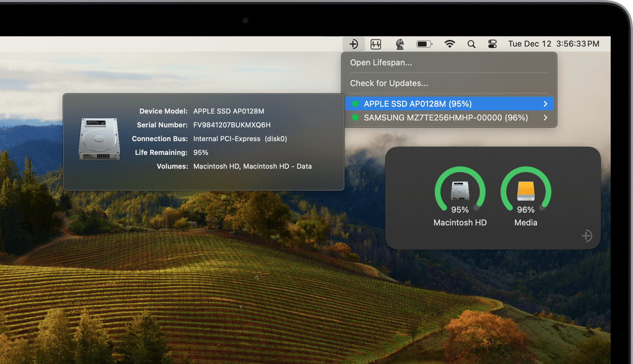Click the Macintosh HD widget label
Screen dimensions: 633x364
coord(460,222)
